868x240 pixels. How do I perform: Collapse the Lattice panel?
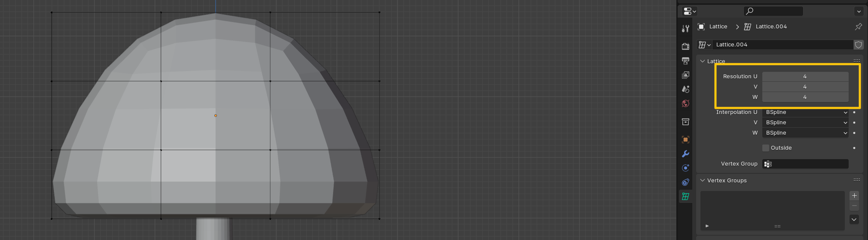(703, 61)
